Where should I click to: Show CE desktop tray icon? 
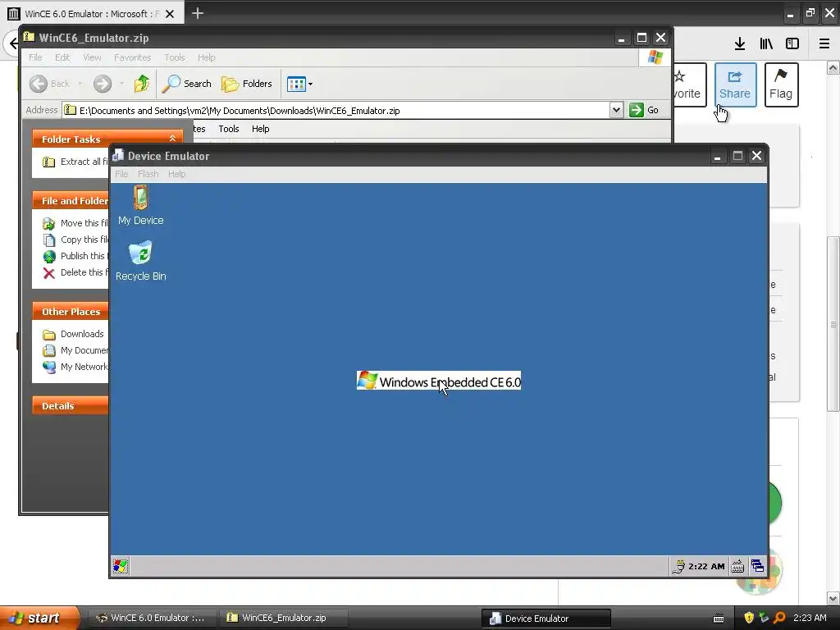coord(757,566)
